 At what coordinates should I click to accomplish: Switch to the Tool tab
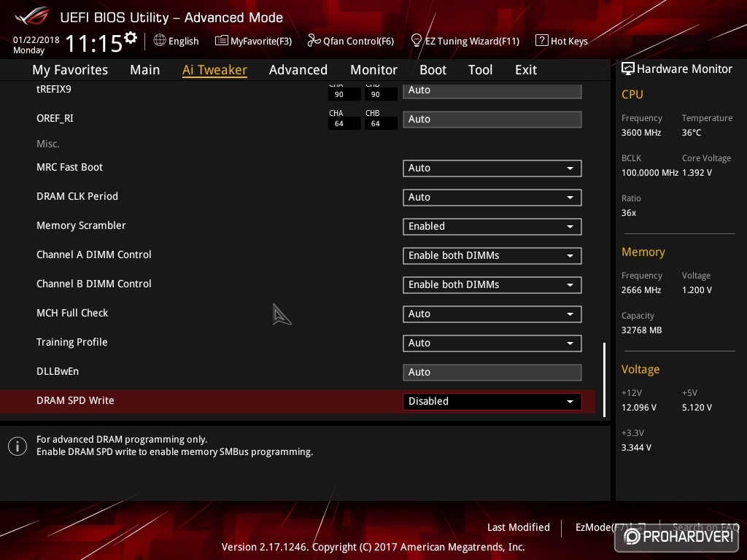pyautogui.click(x=480, y=70)
